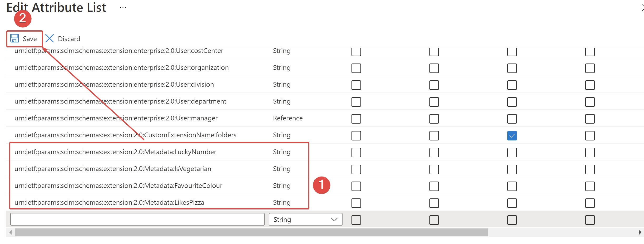This screenshot has height=244, width=644.
Task: Tick second checkbox in new attribute row
Action: coord(434,220)
